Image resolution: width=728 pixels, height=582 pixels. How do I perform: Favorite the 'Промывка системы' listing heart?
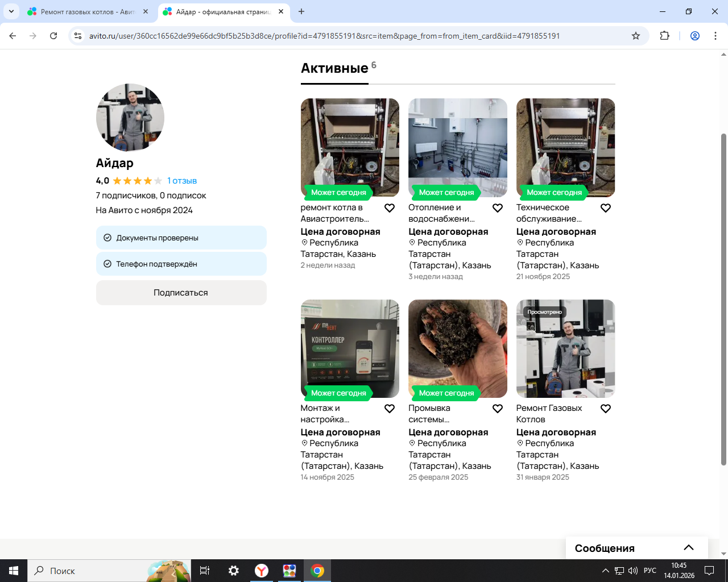[x=498, y=409]
